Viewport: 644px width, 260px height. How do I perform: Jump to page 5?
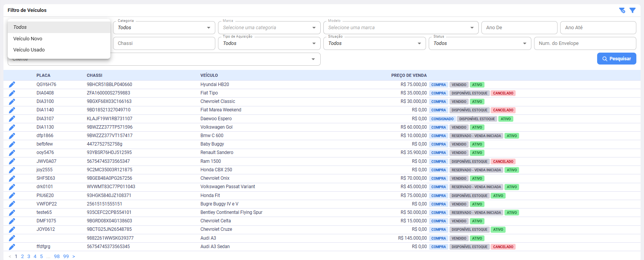[42, 257]
